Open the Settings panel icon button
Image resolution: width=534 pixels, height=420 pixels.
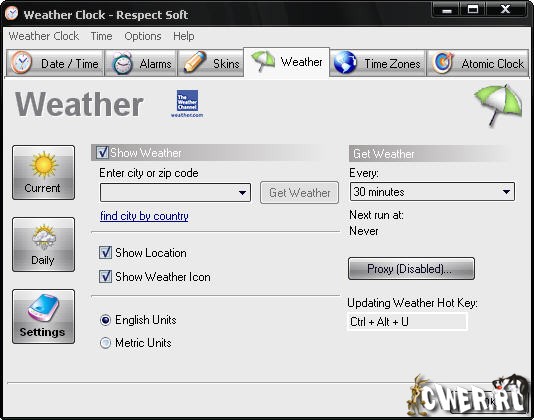(x=43, y=316)
